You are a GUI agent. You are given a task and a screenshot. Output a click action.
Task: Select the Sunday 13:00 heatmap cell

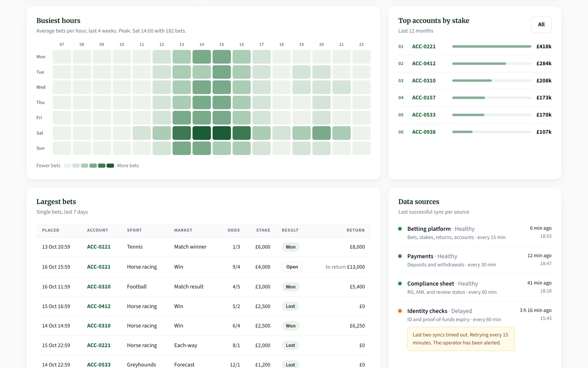(182, 148)
